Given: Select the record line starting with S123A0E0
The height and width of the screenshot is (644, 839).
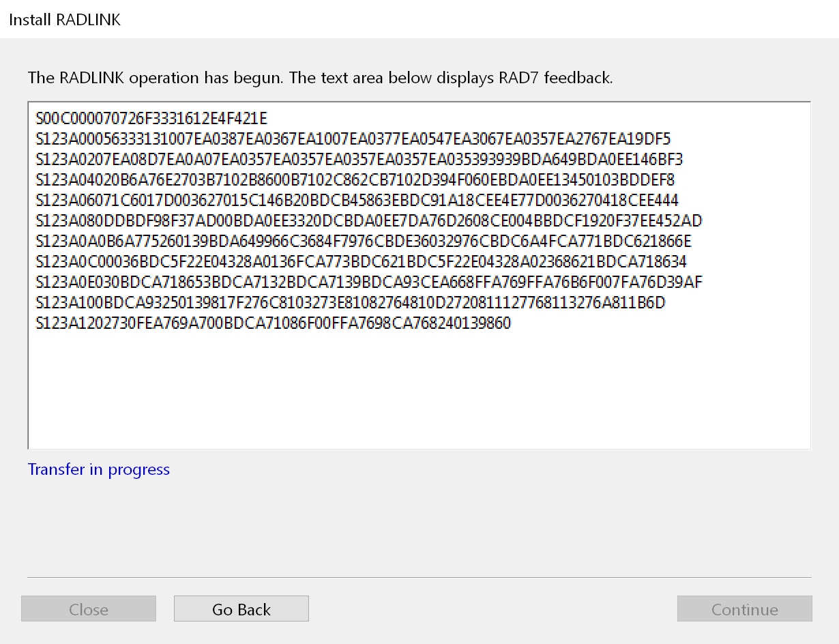Looking at the screenshot, I should [x=369, y=282].
